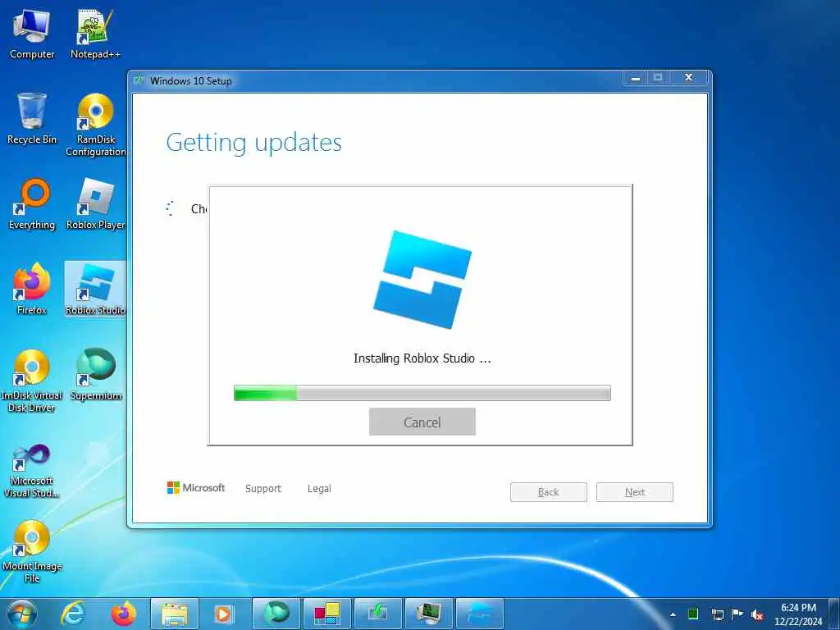Screen dimensions: 840x630
Task: Click Next in Windows 10 Setup
Action: point(635,492)
